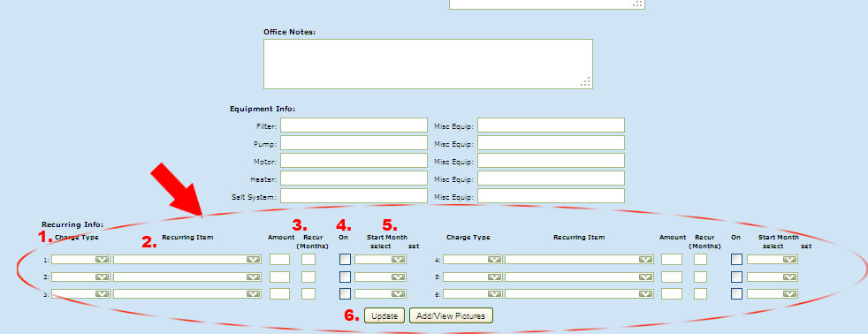Click the Heater equipment field
The width and height of the screenshot is (868, 334).
point(354,178)
